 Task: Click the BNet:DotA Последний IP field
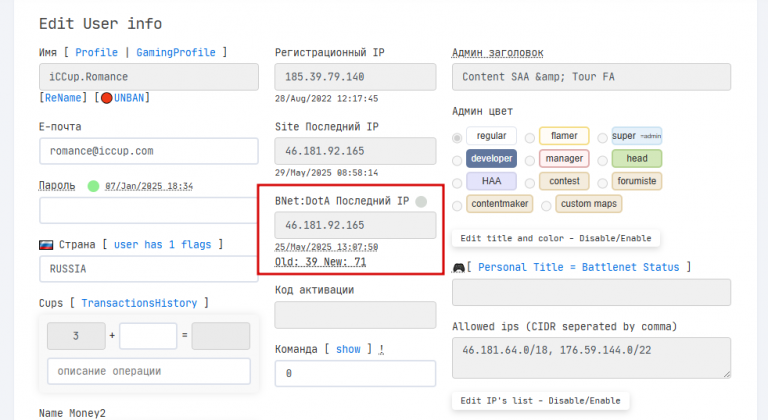[x=355, y=225]
